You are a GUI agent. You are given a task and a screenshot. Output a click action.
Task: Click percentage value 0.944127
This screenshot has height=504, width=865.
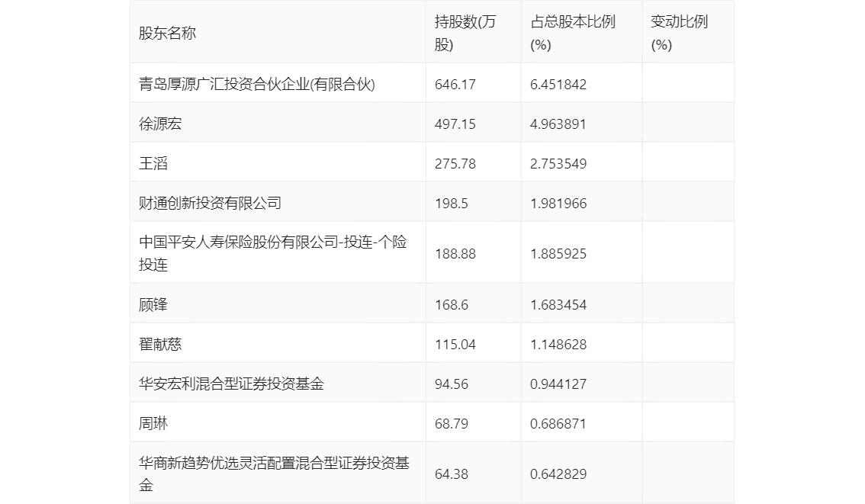[558, 384]
